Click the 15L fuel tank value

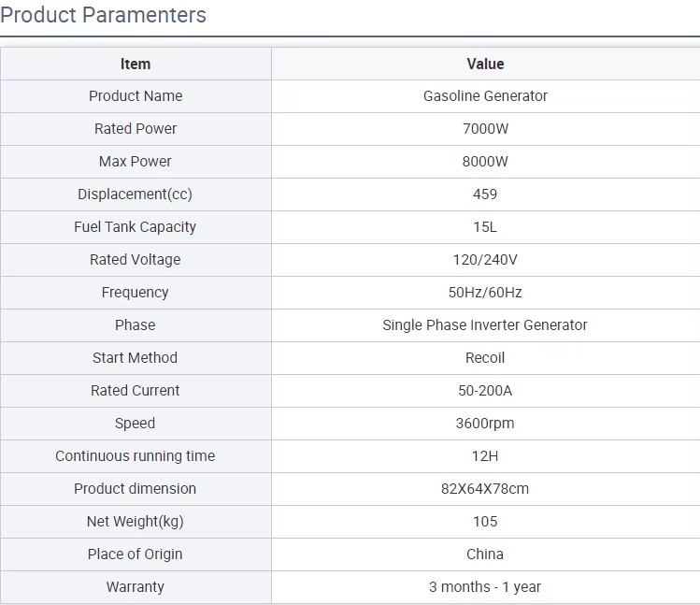pyautogui.click(x=485, y=227)
